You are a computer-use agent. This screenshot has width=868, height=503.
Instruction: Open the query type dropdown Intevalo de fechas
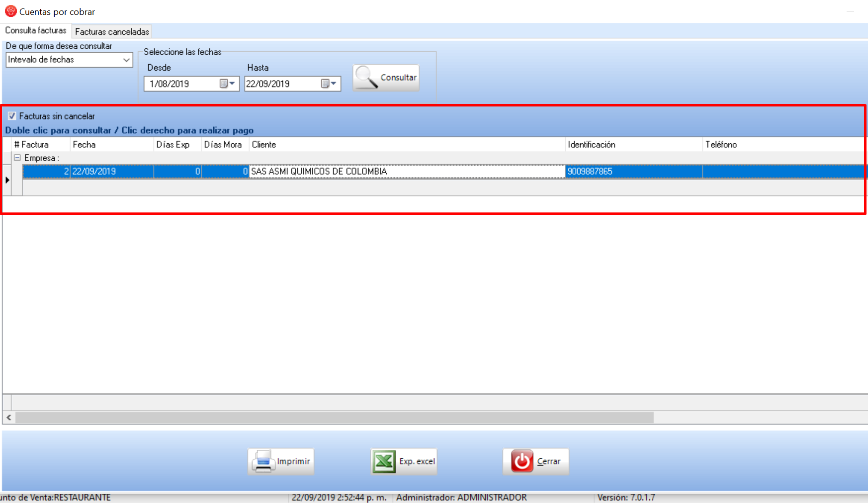click(126, 60)
